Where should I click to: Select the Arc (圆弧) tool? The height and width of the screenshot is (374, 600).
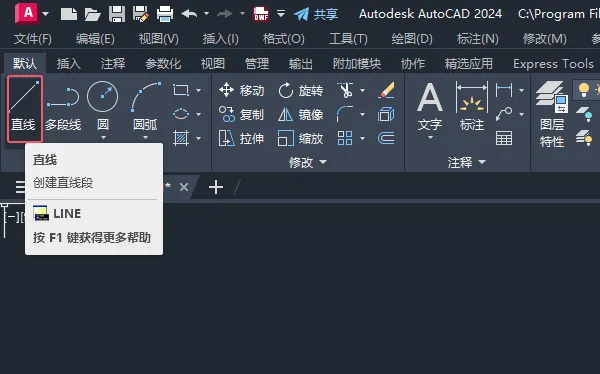(146, 105)
